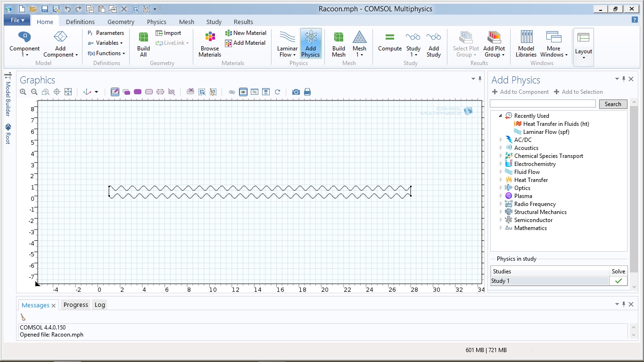Click the Zoom Extents icon

pyautogui.click(x=68, y=92)
